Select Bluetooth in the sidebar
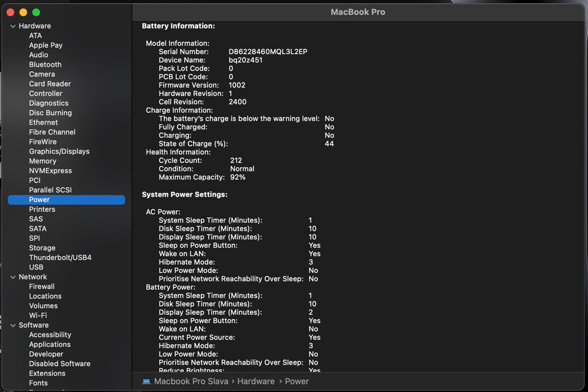This screenshot has width=588, height=392. coord(45,65)
